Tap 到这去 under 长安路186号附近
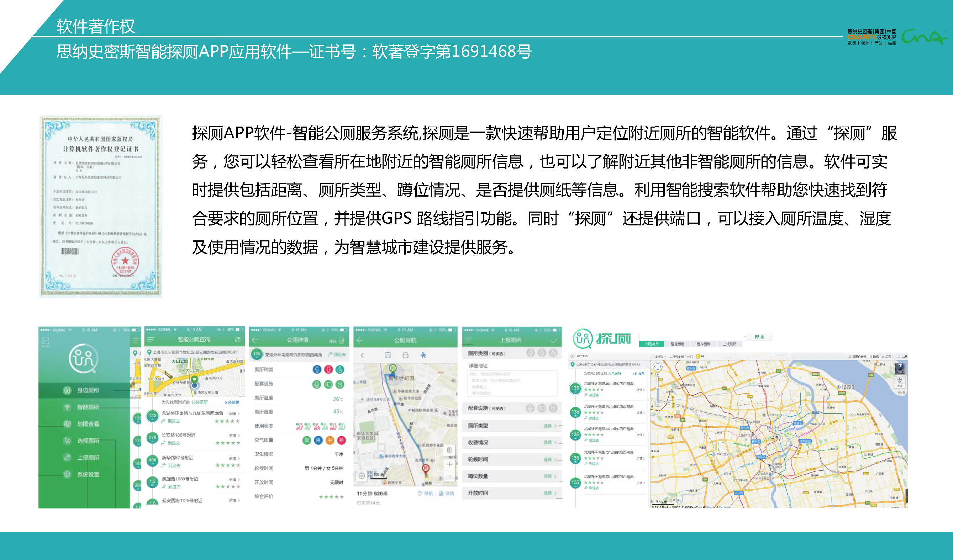Image resolution: width=953 pixels, height=560 pixels. pyautogui.click(x=172, y=443)
